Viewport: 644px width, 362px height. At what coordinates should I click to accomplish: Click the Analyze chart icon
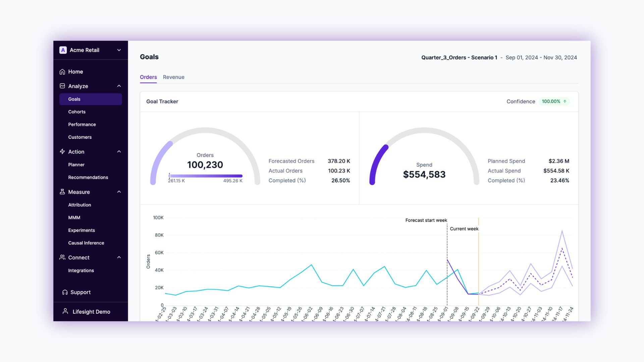[62, 86]
